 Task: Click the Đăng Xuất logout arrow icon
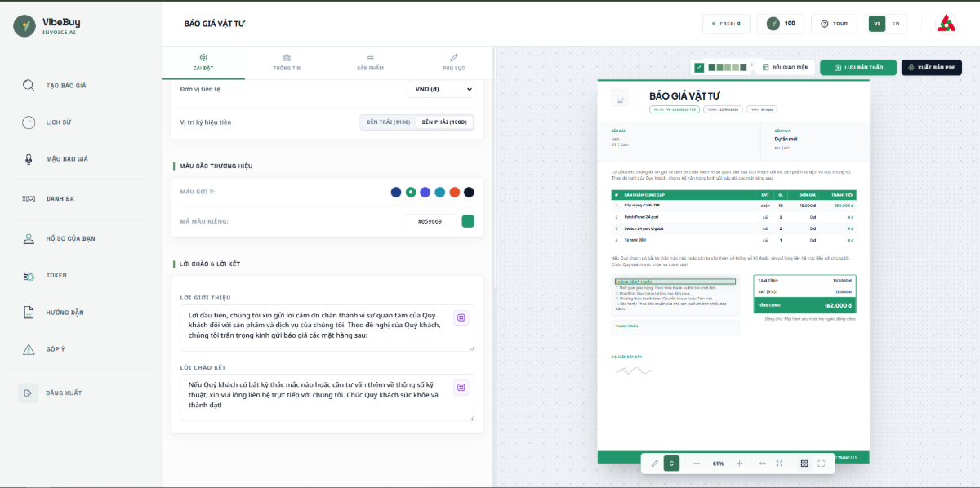click(29, 393)
